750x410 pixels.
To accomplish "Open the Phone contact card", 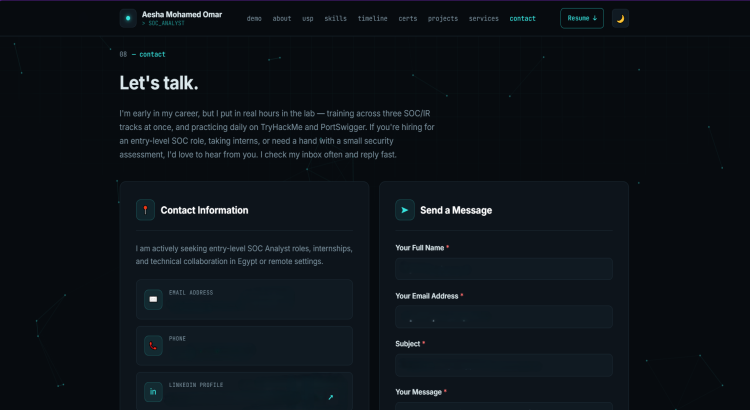I will click(244, 345).
